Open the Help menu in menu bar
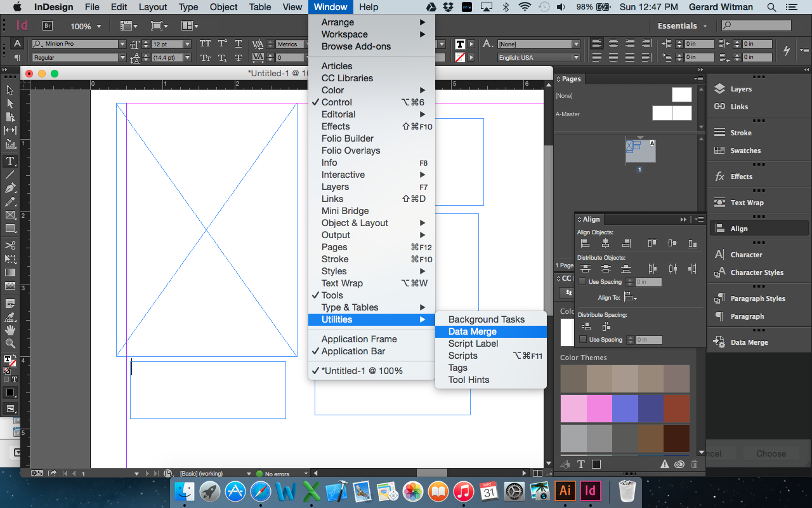This screenshot has width=812, height=508. click(369, 7)
